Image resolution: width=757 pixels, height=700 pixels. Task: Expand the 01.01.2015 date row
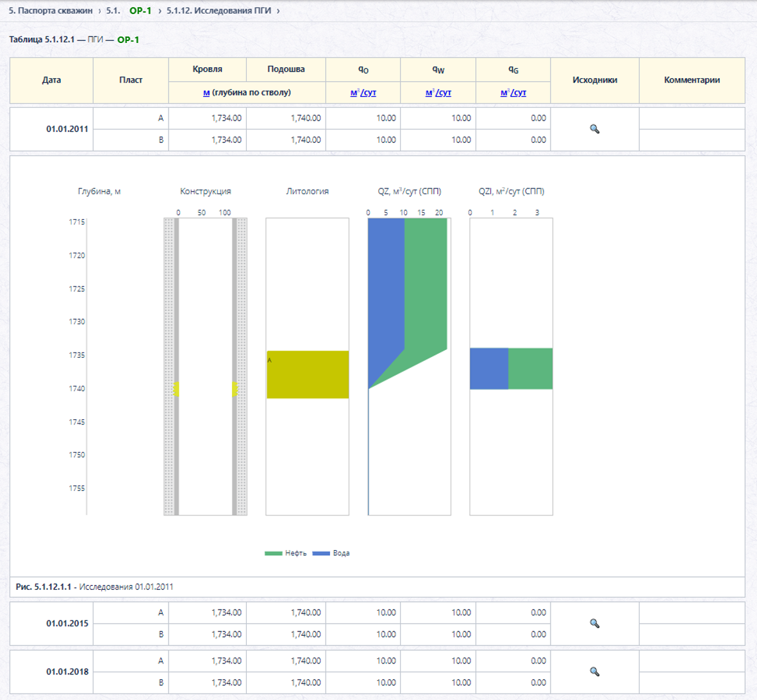click(67, 623)
